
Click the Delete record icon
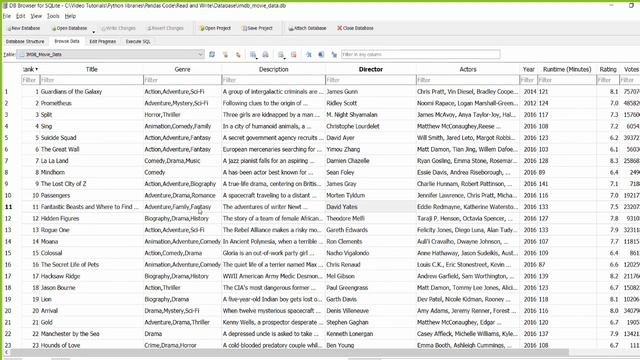[x=293, y=54]
